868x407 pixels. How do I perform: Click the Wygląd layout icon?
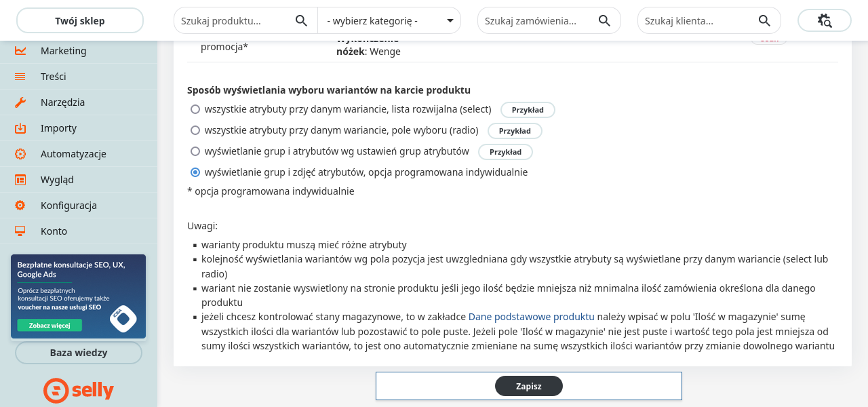(20, 180)
